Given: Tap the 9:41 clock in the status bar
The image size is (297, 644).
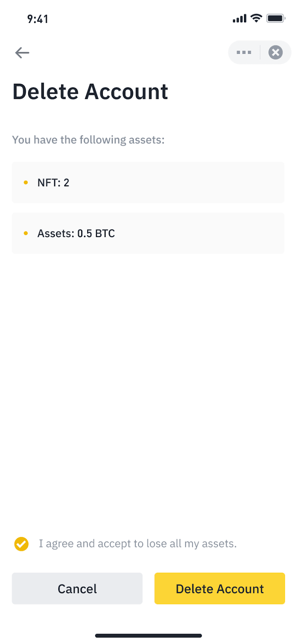Looking at the screenshot, I should click(38, 19).
